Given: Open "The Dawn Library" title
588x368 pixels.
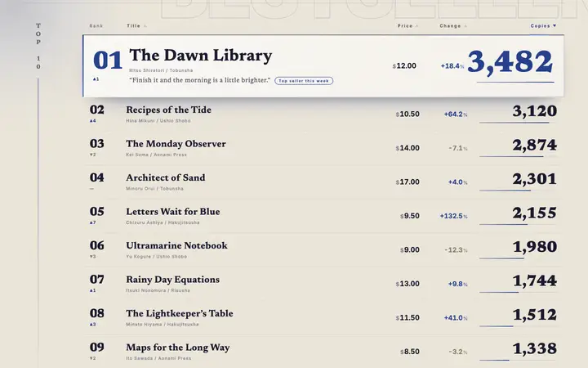Looking at the screenshot, I should coord(201,56).
